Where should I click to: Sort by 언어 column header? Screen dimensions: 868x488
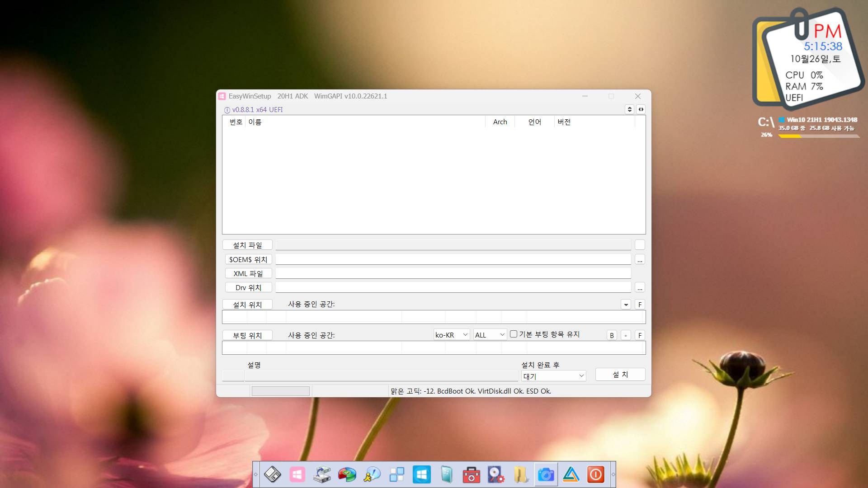pos(535,122)
